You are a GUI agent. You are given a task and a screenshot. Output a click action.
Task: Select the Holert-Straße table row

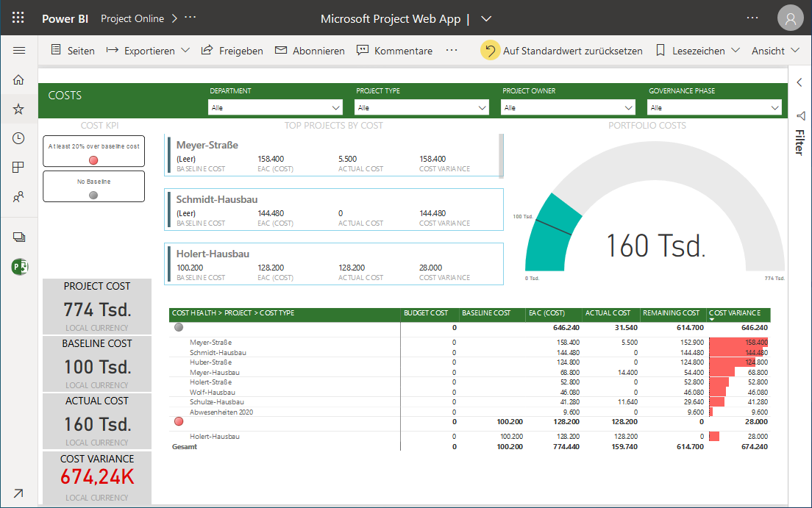pos(469,382)
